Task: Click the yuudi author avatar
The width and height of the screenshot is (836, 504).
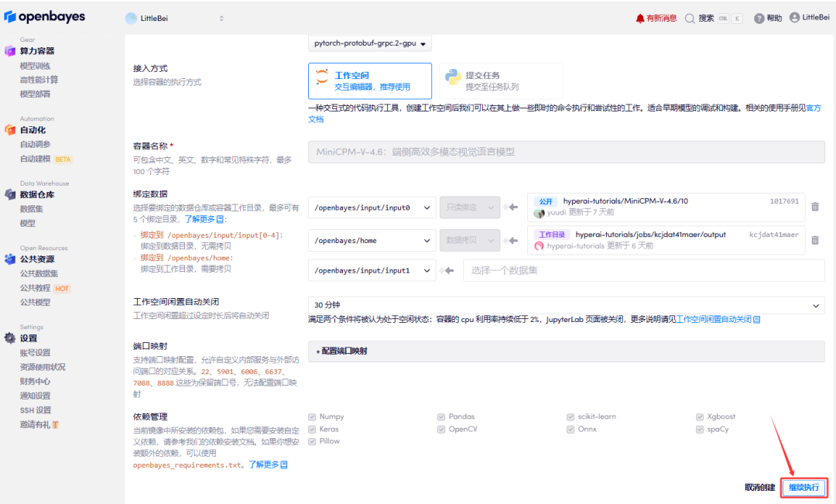Action: [x=539, y=213]
